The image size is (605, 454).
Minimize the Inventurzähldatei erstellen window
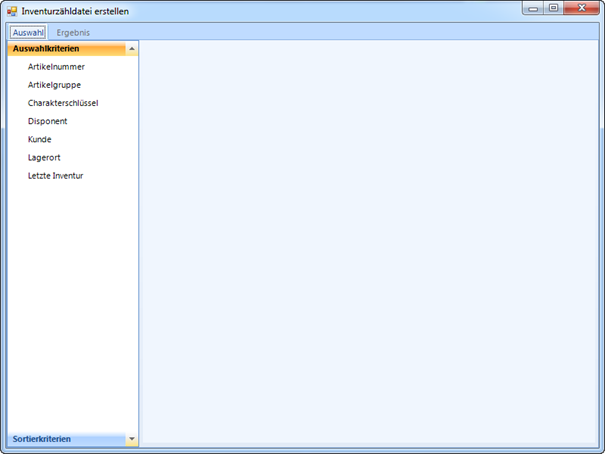(533, 8)
